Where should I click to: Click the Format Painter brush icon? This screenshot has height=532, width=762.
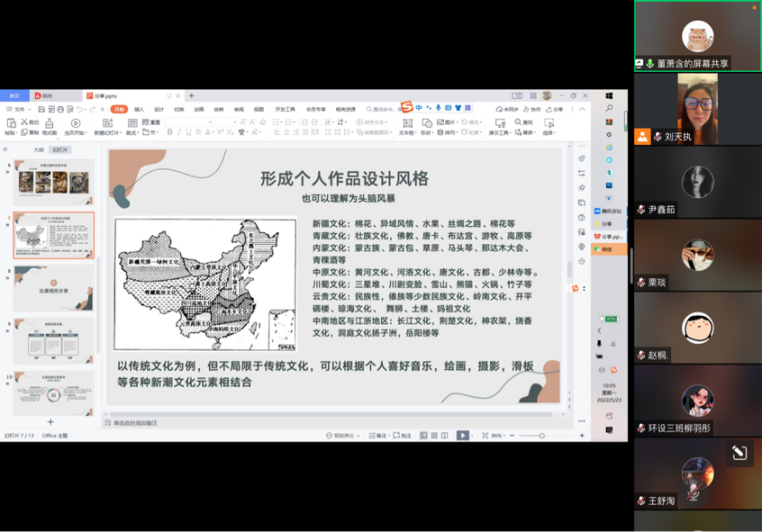click(49, 123)
